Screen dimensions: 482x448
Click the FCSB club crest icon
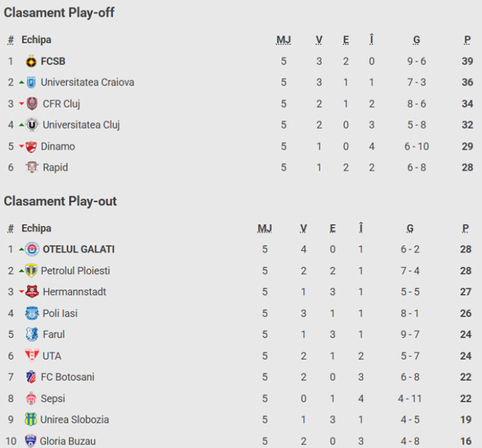pyautogui.click(x=31, y=61)
